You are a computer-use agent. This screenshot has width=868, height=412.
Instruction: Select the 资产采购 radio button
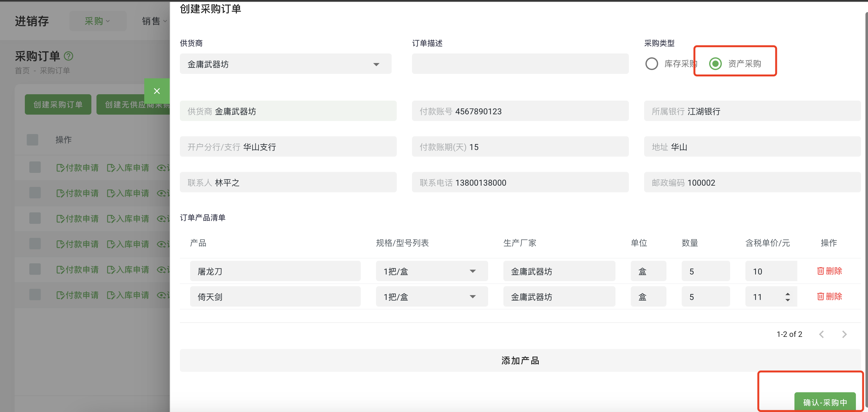[716, 63]
